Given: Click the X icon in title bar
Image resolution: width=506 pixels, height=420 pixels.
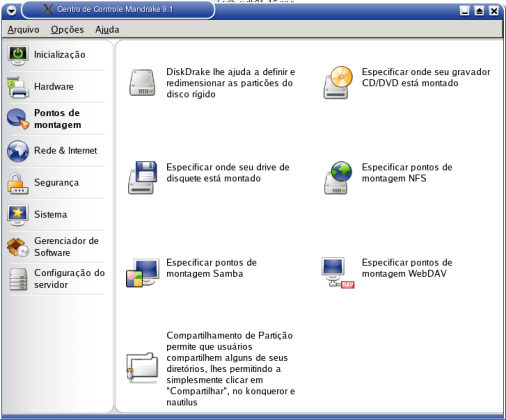Looking at the screenshot, I should click(x=48, y=9).
